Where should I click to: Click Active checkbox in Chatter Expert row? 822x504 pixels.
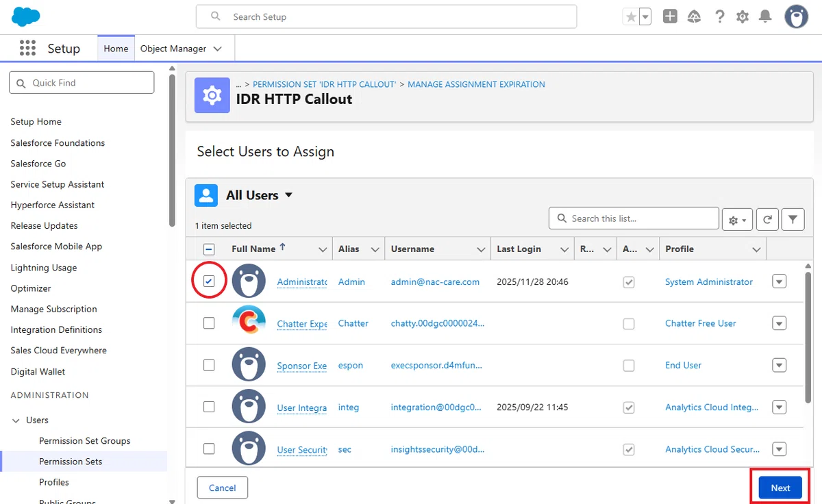[629, 324]
